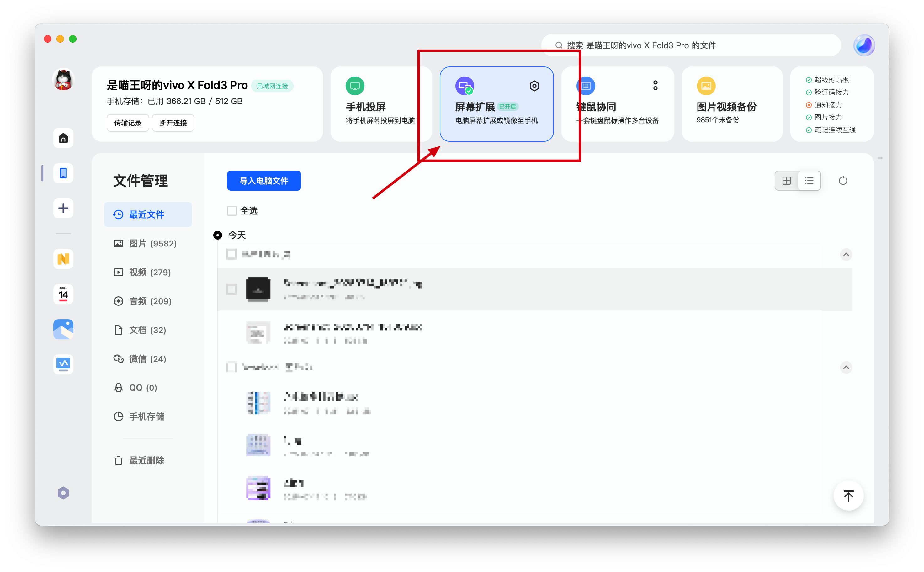Click the vertical scrollbar thumb

(x=880, y=158)
